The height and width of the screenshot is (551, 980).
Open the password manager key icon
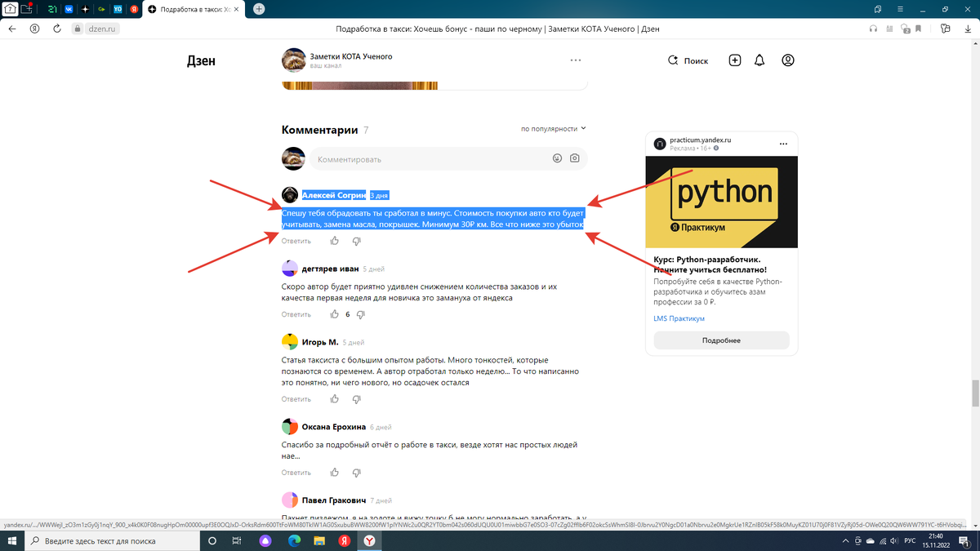[945, 28]
